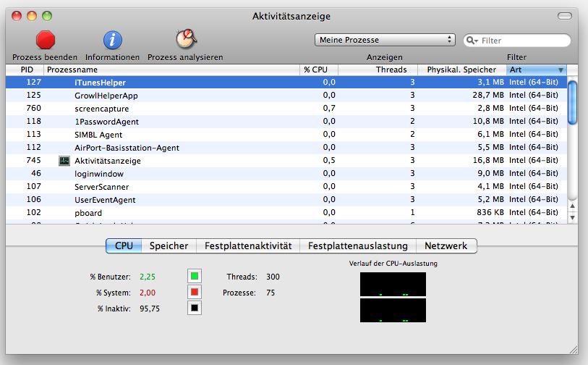Viewport: 588px width, 365px height.
Task: Click the Threads count value 300
Action: (x=273, y=277)
